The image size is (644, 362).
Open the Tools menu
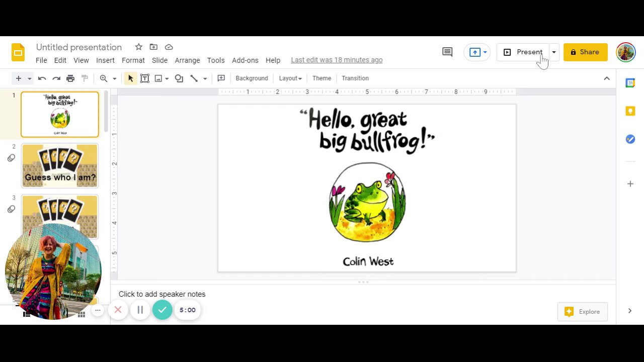tap(216, 60)
